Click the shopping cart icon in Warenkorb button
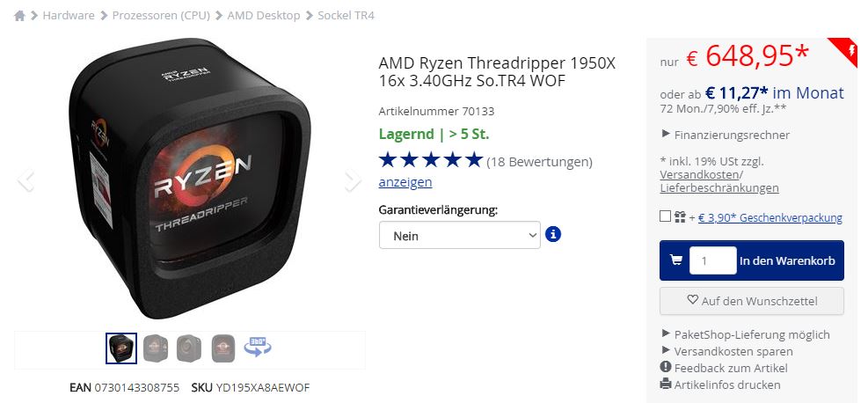Viewport: 868px width, 403px height. (x=676, y=260)
